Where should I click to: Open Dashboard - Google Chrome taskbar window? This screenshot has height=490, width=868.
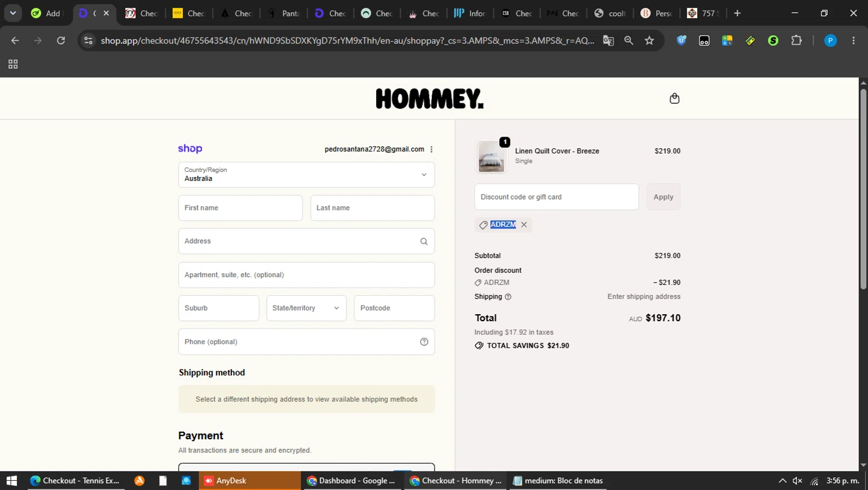[352, 481]
